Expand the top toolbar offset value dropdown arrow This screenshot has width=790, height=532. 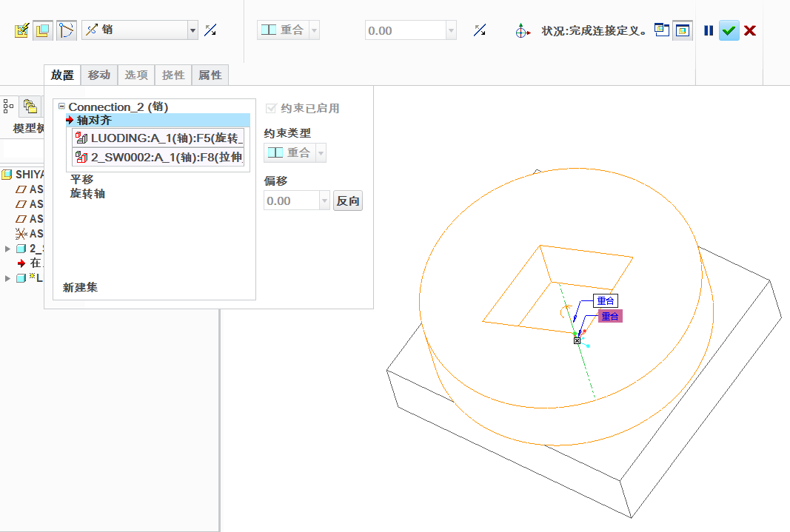click(x=452, y=30)
